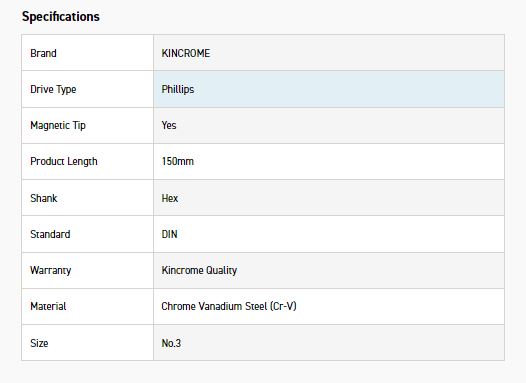526x383 pixels.
Task: Click the Chrome Vanadium Steel (Cr-V) value
Action: pos(229,306)
